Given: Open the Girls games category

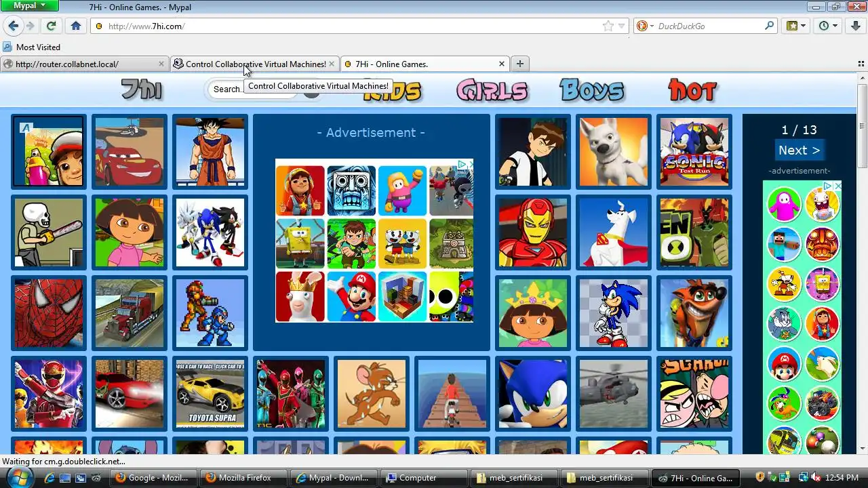Looking at the screenshot, I should pos(492,90).
